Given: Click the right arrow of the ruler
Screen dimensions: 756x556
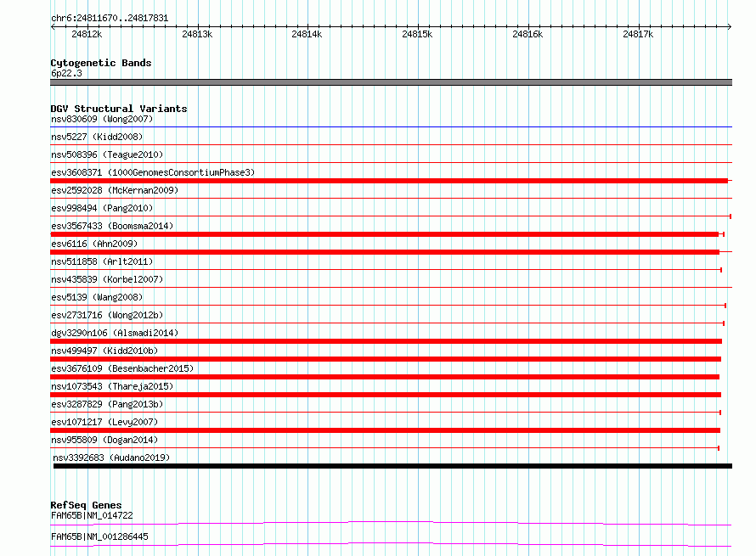Looking at the screenshot, I should click(730, 26).
